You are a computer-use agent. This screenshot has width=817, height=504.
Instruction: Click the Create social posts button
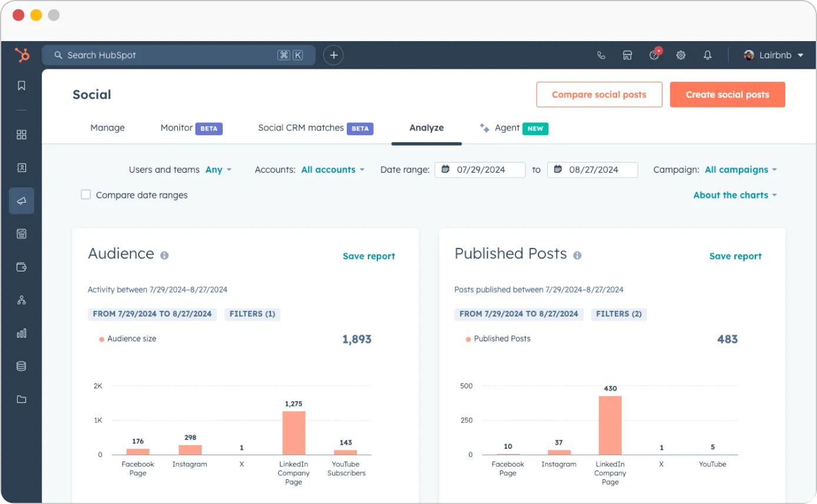point(727,94)
